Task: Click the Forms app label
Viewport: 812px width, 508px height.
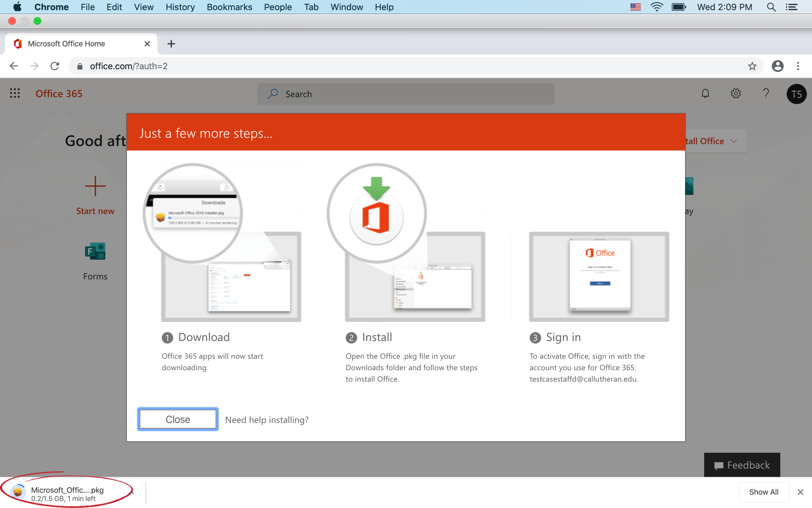Action: pos(95,276)
